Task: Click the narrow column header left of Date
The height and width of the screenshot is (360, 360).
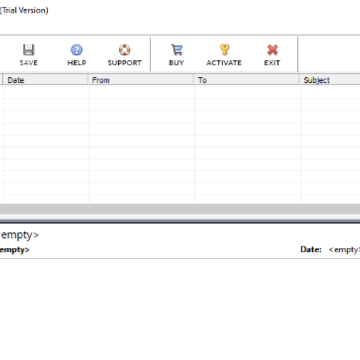Action: tap(2, 80)
